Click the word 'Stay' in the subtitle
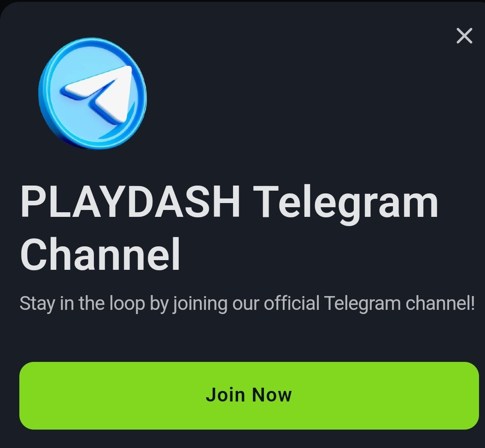 point(37,303)
